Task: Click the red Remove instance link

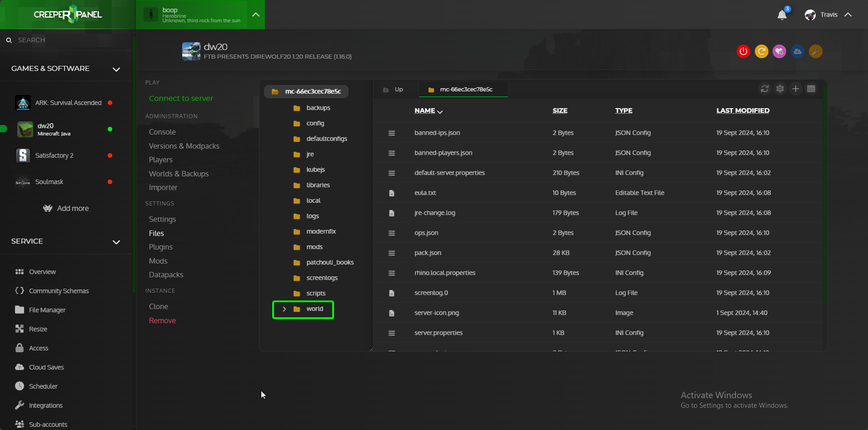Action: pos(162,320)
